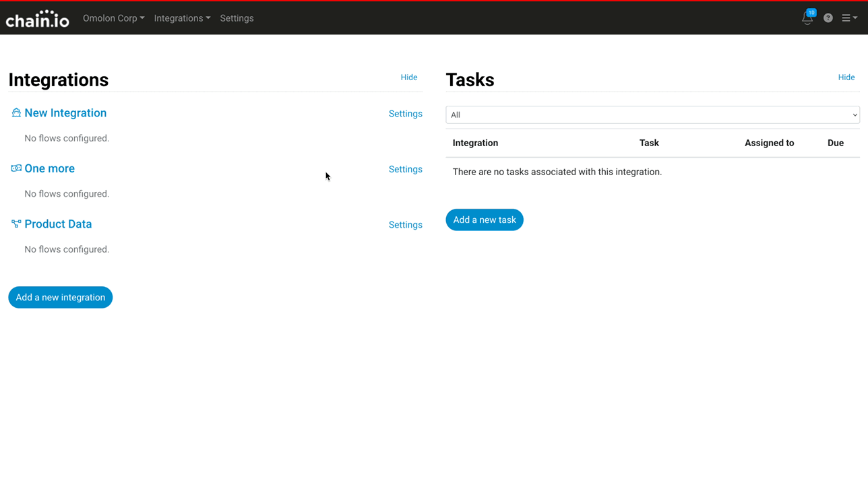Go to Settings in top navigation
The width and height of the screenshot is (868, 493).
coord(237,18)
